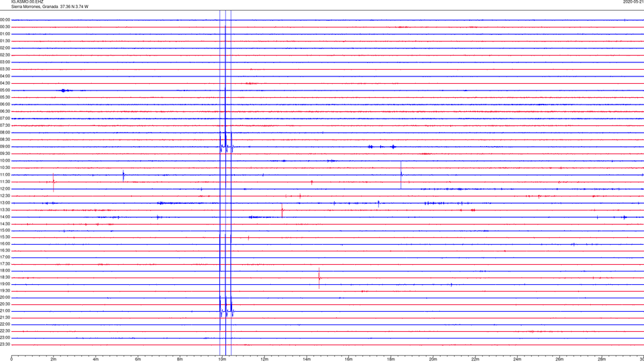This screenshot has height=362, width=644.
Task: Click the 14m tick label on time axis
Action: coord(307,359)
